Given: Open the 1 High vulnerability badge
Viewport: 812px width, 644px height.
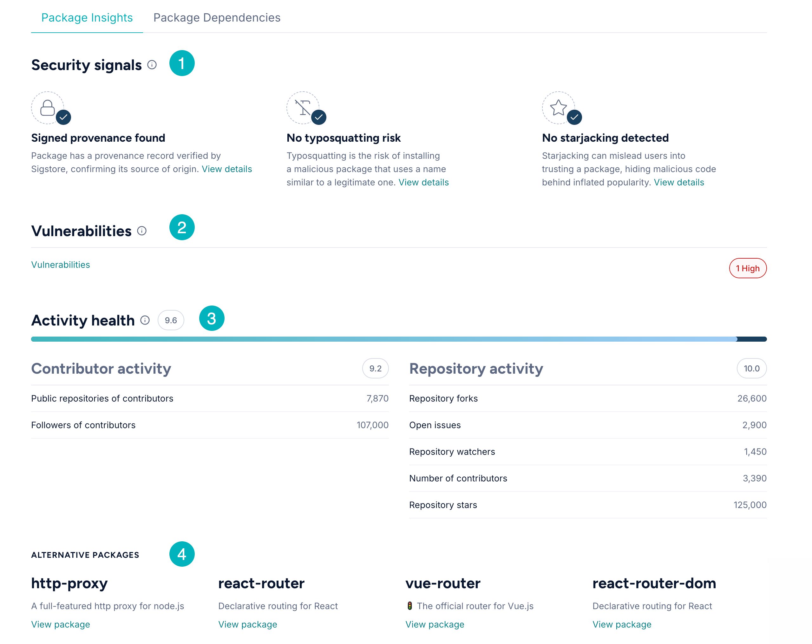Looking at the screenshot, I should point(748,268).
